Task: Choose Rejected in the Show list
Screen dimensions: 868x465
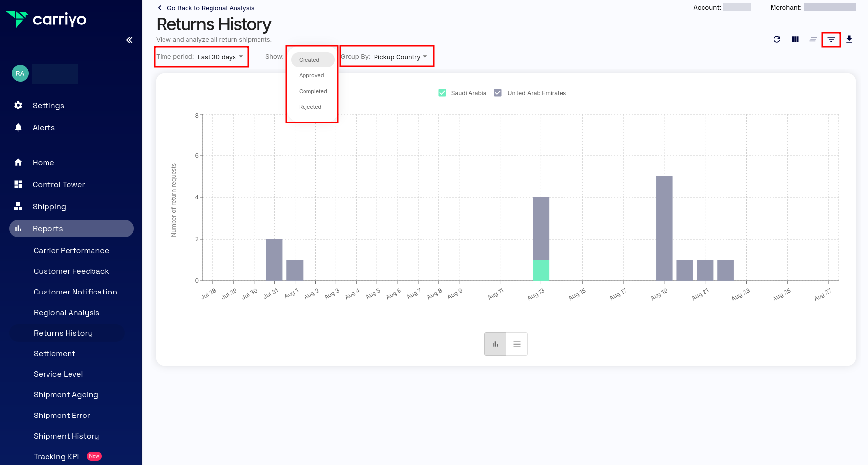Action: (x=310, y=107)
